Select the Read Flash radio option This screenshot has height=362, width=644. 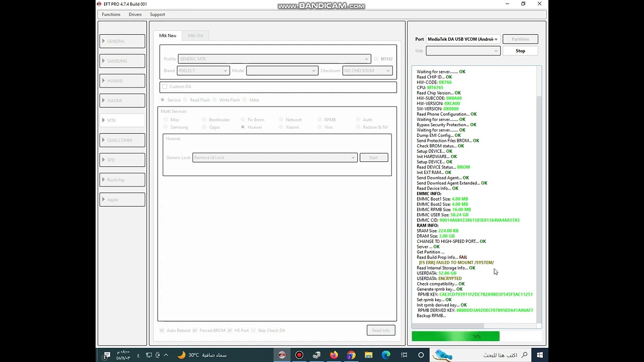tap(185, 100)
